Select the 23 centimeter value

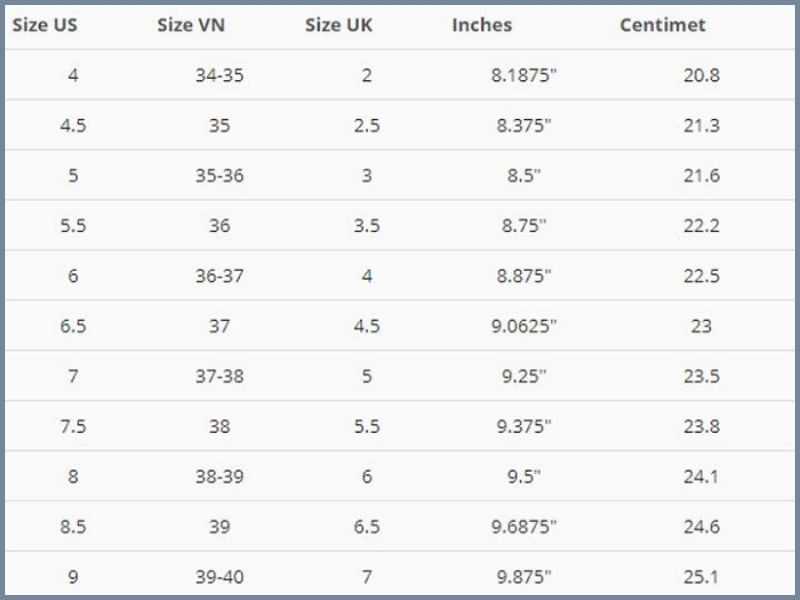click(x=702, y=326)
